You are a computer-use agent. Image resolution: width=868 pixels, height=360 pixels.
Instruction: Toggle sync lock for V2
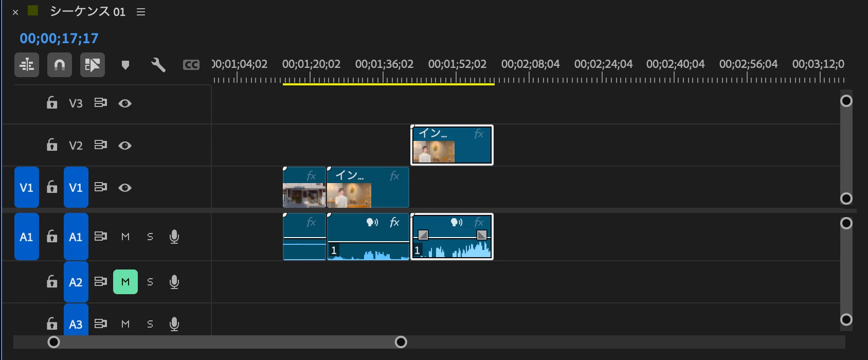tap(101, 145)
